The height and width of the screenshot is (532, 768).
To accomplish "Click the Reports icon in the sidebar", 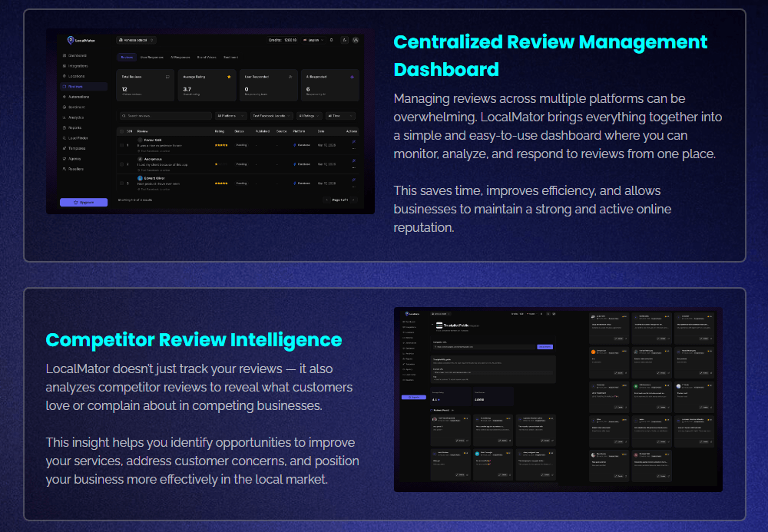I will coord(64,127).
